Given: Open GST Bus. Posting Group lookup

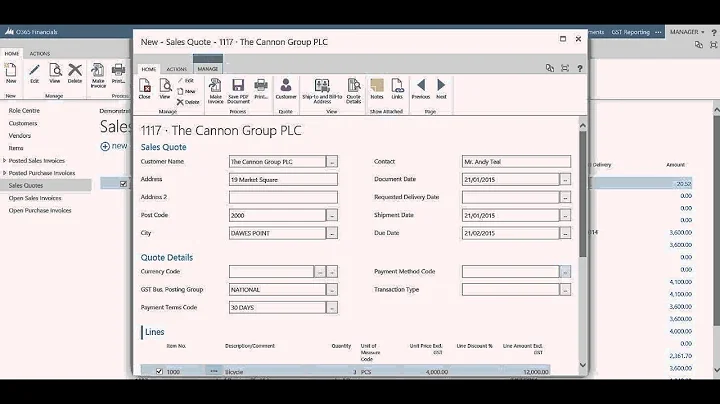Looking at the screenshot, I should point(332,290).
